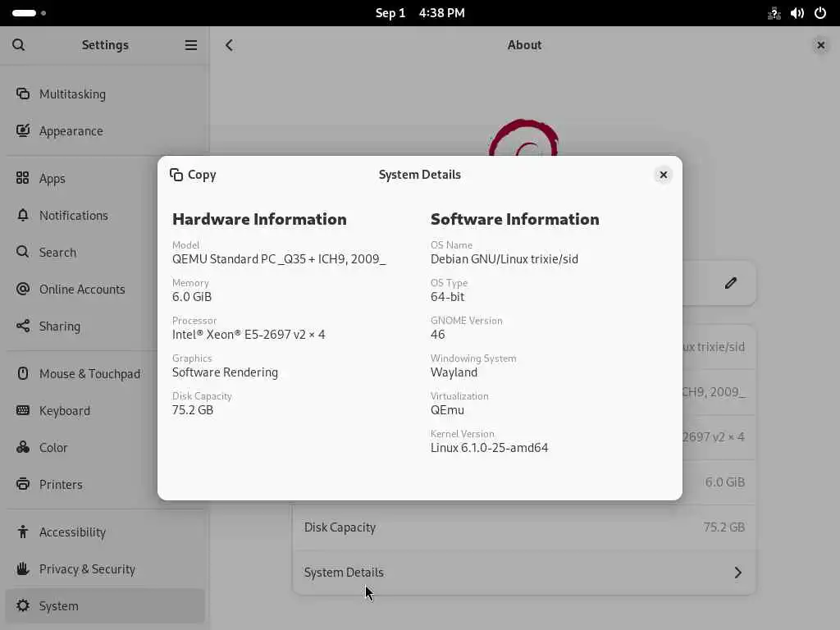The height and width of the screenshot is (630, 840).
Task: Select System in the sidebar
Action: [x=105, y=606]
